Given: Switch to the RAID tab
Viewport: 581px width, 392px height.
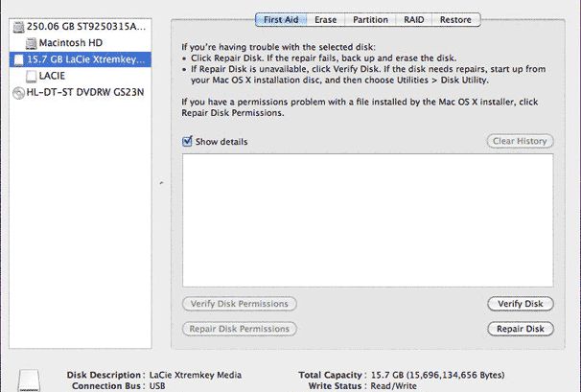Looking at the screenshot, I should [x=414, y=19].
